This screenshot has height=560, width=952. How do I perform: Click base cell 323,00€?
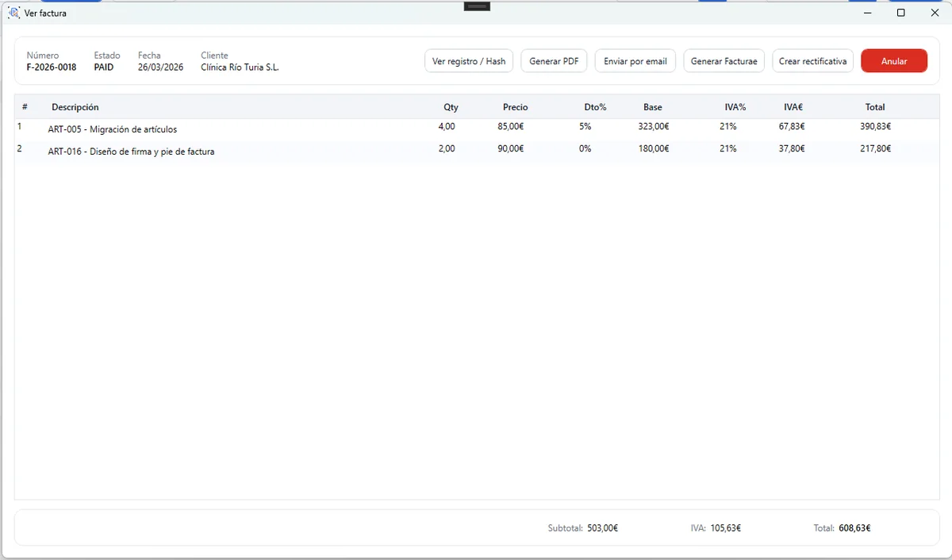(653, 126)
